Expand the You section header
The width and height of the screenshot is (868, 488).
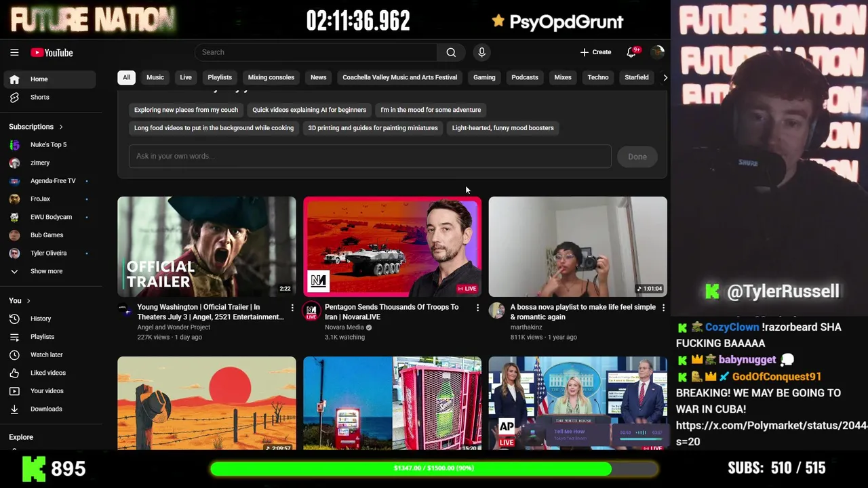click(x=20, y=300)
